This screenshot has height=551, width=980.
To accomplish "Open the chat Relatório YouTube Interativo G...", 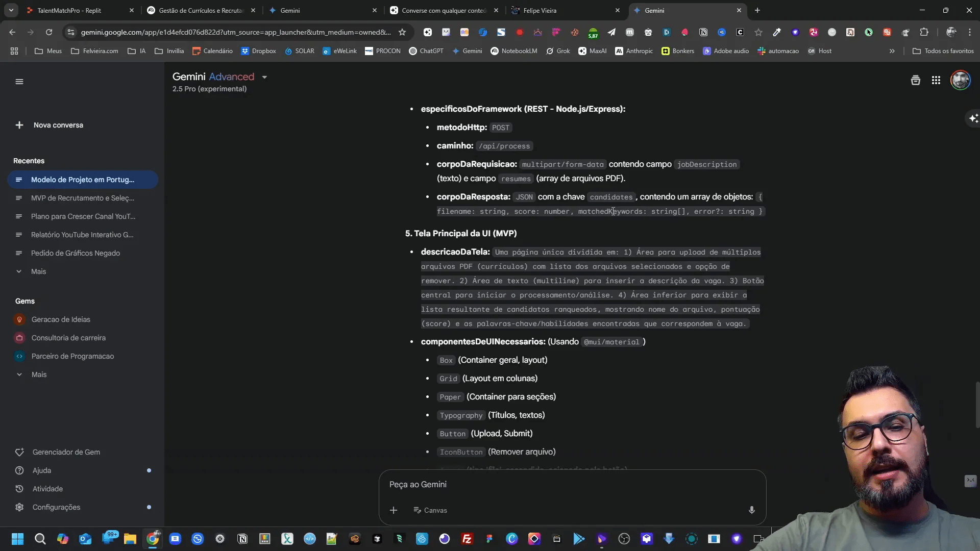I will tap(83, 235).
